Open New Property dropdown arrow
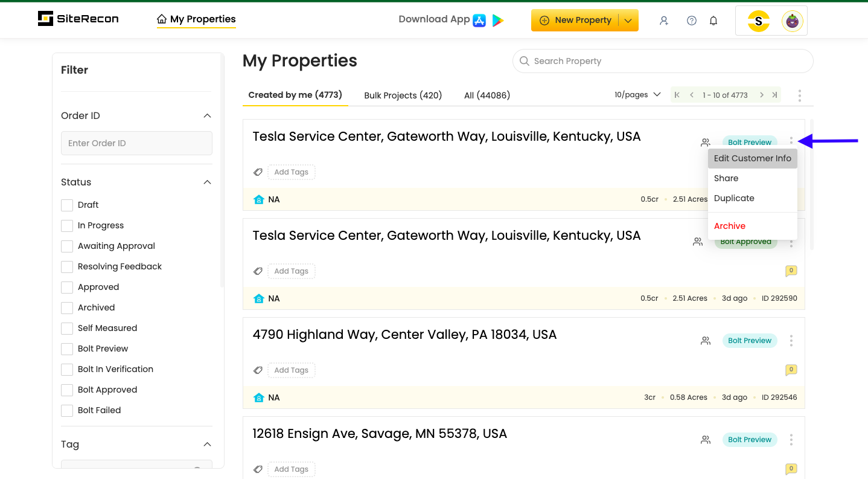This screenshot has height=479, width=868. 628,21
